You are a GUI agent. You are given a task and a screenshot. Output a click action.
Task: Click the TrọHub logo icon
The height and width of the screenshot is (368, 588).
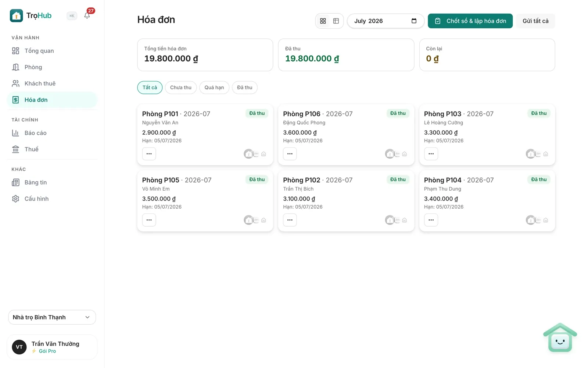[16, 15]
